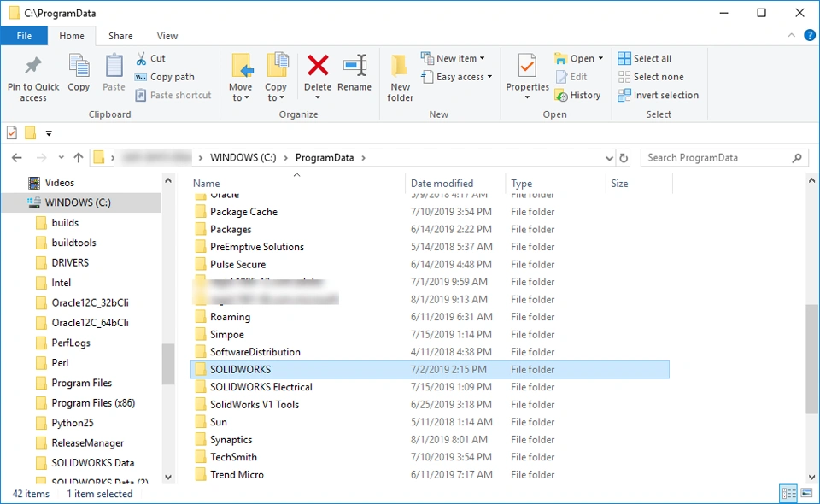Click Pin to Quick access icon
This screenshot has width=820, height=504.
click(33, 66)
